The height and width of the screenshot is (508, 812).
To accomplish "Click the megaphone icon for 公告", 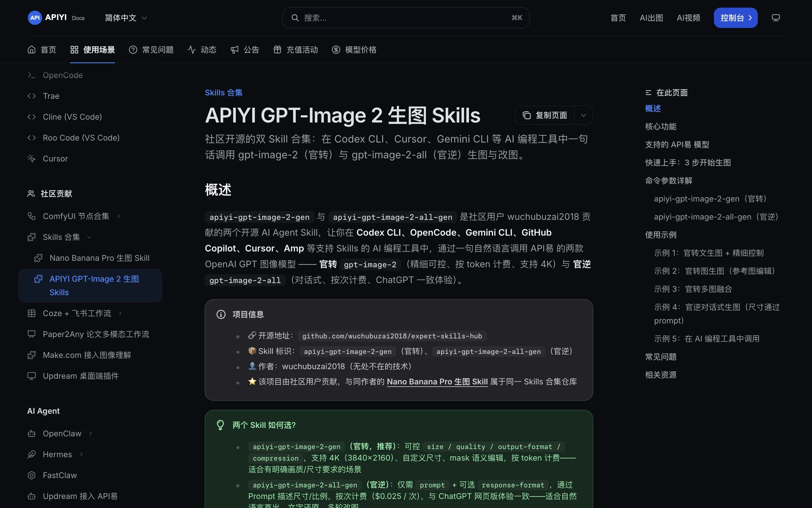I will pyautogui.click(x=234, y=50).
